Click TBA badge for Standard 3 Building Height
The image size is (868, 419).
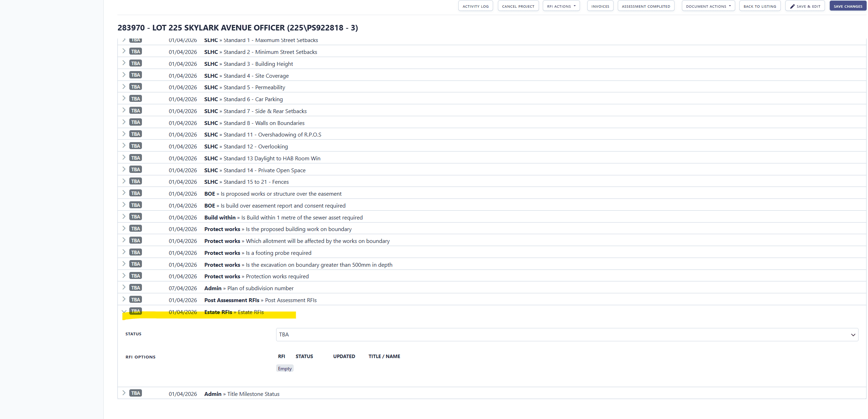[x=135, y=63]
